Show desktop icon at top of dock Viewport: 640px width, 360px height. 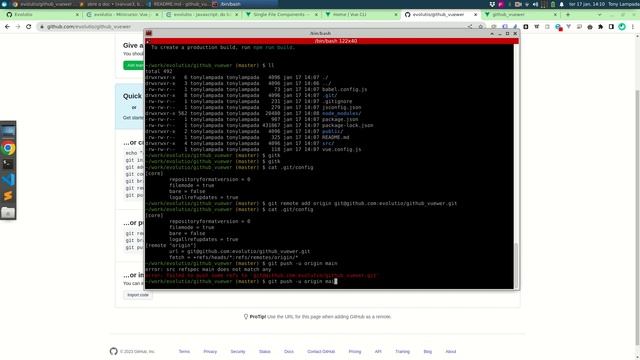tap(8, 131)
